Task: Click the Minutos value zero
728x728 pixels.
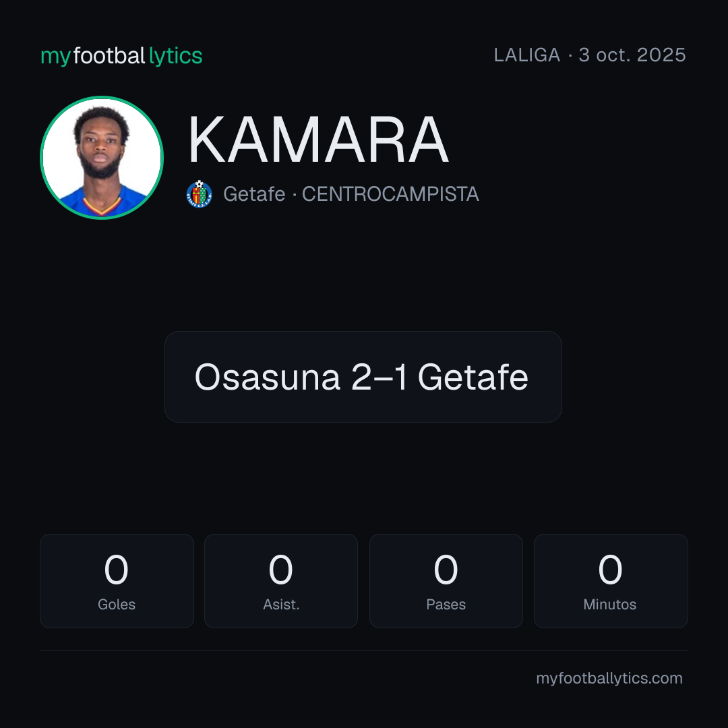Action: click(610, 570)
